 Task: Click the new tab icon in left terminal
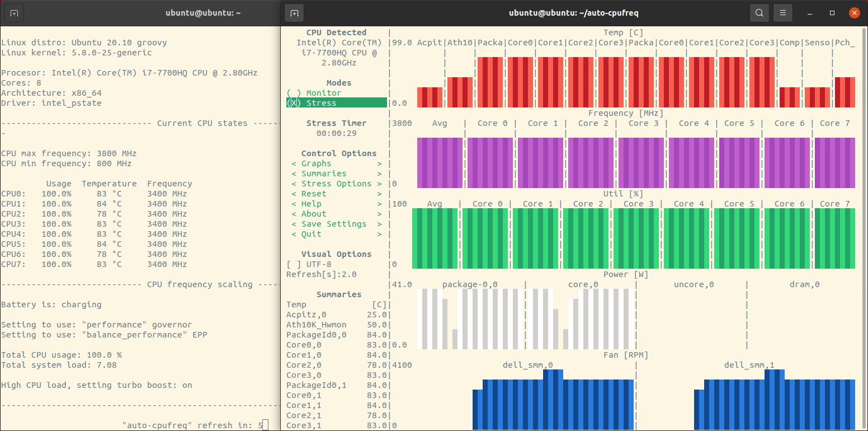15,12
